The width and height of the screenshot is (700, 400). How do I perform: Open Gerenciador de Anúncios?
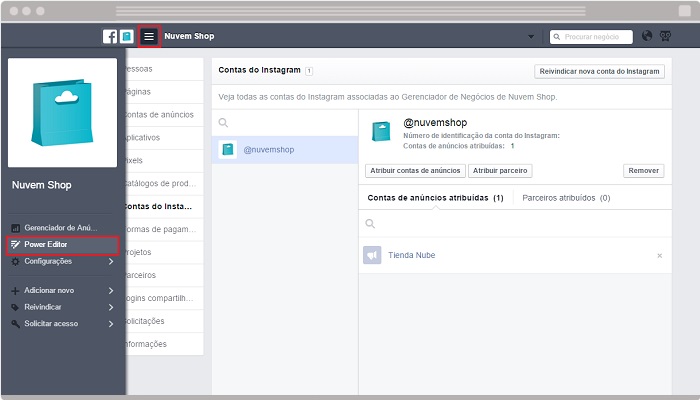pyautogui.click(x=61, y=228)
